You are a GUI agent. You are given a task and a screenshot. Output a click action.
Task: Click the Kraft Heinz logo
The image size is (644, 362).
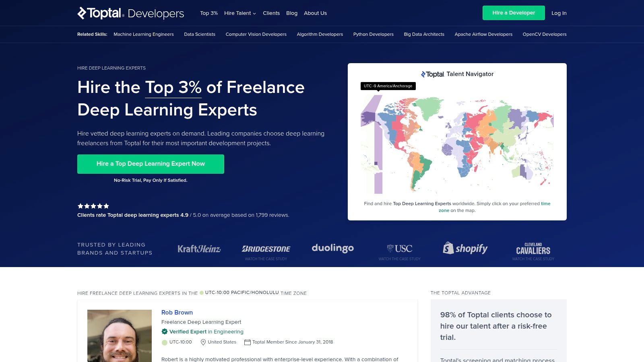(x=199, y=249)
